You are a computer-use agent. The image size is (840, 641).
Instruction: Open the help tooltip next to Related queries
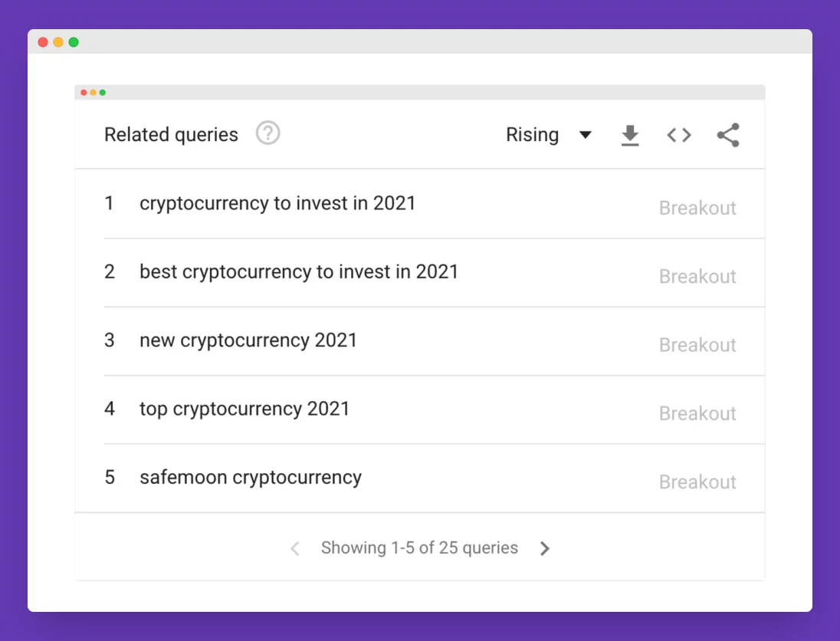(267, 133)
